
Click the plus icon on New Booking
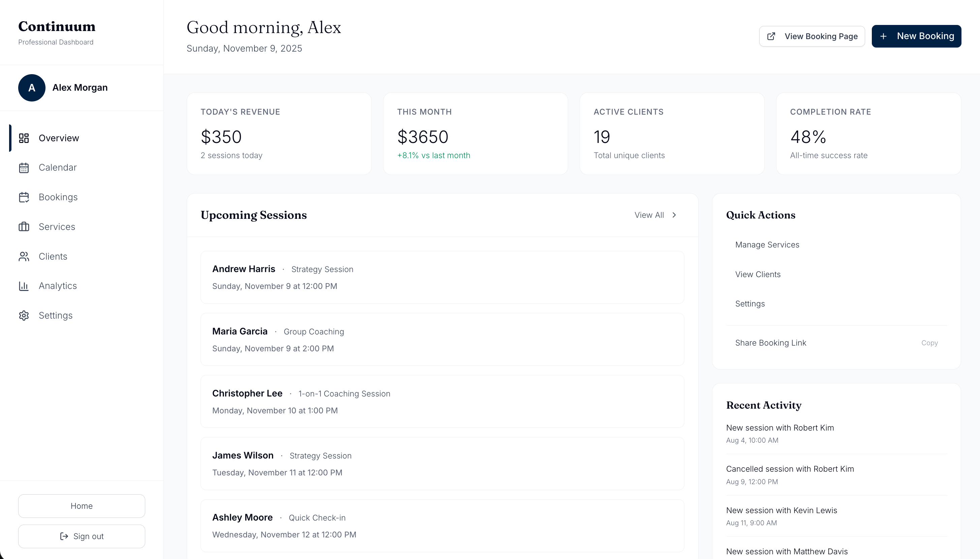(x=883, y=36)
